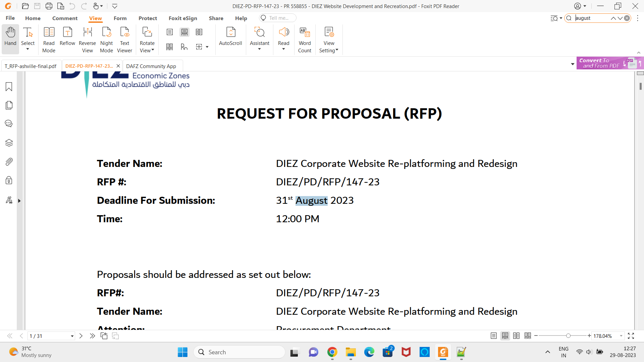Select single page view in ribbon
The width and height of the screenshot is (644, 362).
170,32
